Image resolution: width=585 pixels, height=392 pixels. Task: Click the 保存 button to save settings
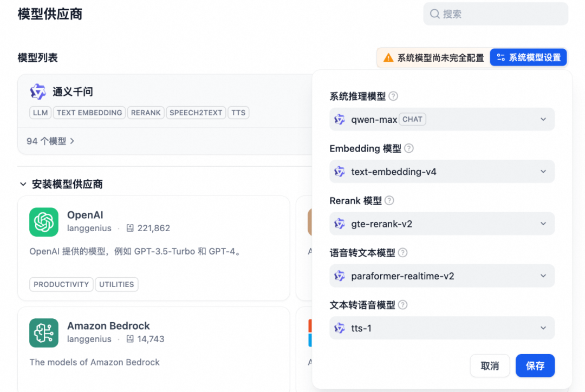coord(535,365)
